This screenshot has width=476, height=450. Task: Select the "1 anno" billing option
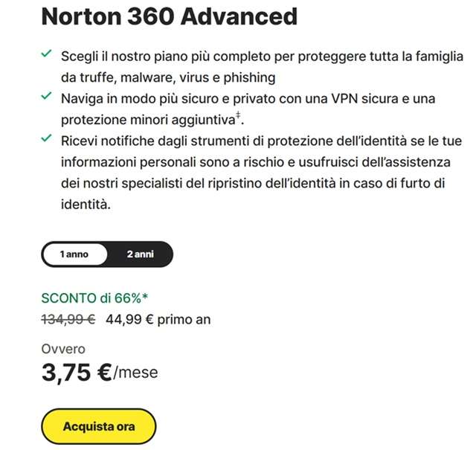click(x=74, y=254)
